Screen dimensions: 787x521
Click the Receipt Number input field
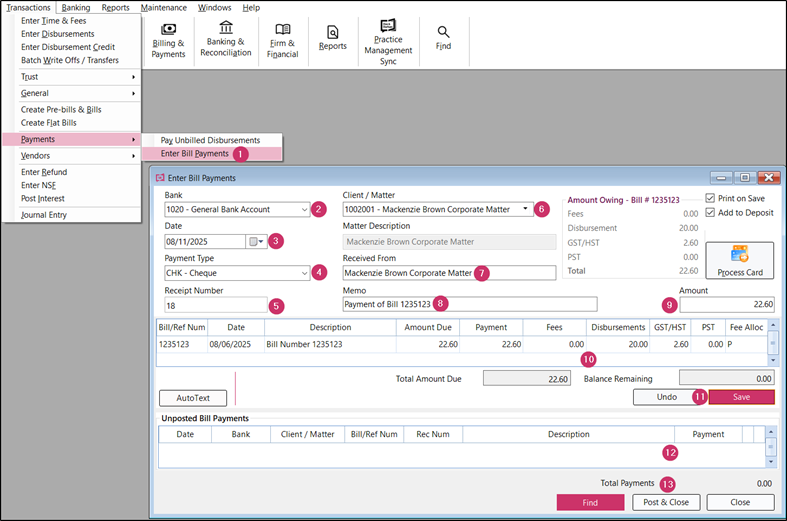tap(214, 305)
